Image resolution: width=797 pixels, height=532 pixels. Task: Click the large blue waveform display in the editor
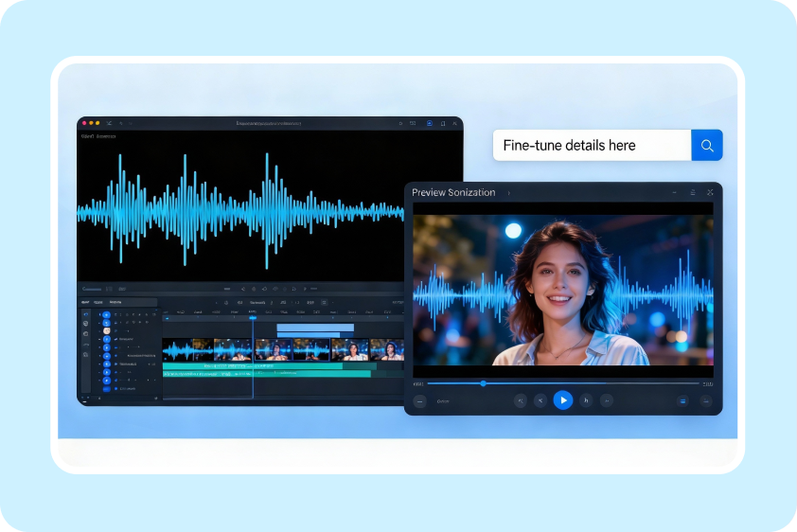coord(240,211)
